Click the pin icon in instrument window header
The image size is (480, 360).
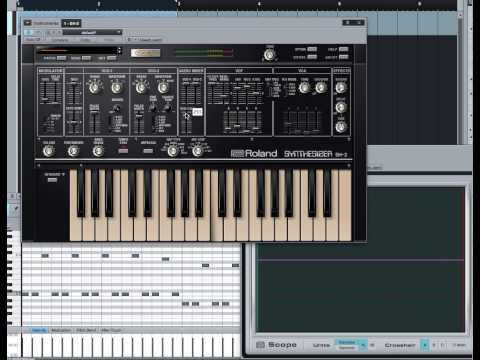click(x=347, y=23)
